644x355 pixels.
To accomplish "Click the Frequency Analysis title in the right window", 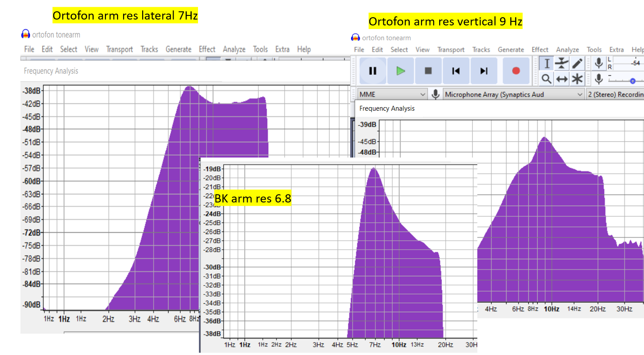I will coord(387,108).
